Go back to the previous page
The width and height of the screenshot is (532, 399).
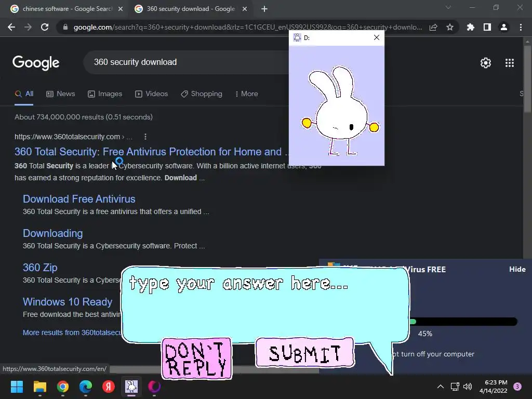pyautogui.click(x=11, y=27)
